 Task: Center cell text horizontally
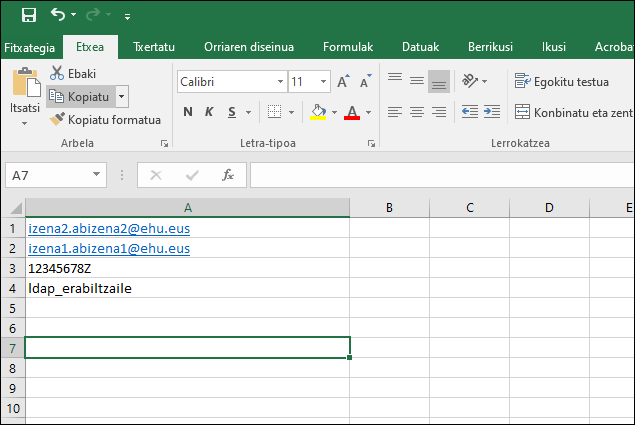click(x=416, y=112)
